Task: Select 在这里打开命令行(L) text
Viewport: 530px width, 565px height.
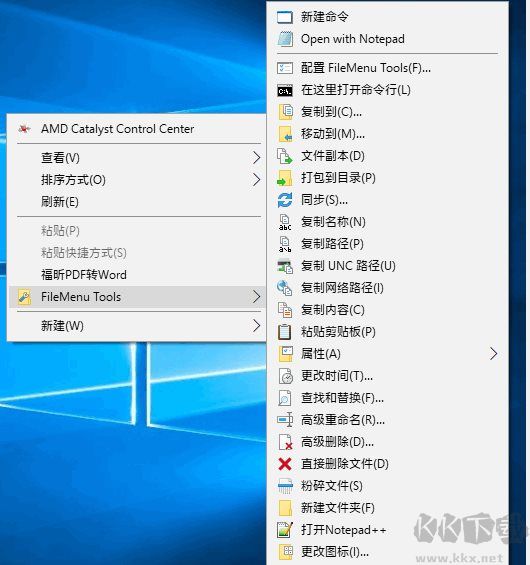Action: click(x=356, y=90)
